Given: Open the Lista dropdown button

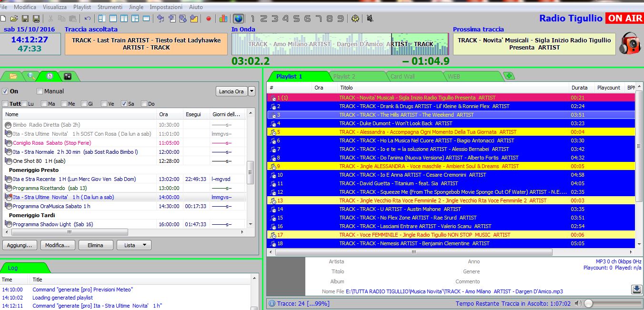Looking at the screenshot, I should pyautogui.click(x=134, y=245).
